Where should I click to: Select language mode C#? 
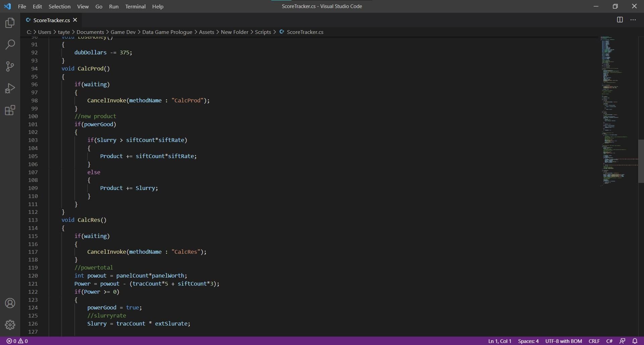click(609, 341)
